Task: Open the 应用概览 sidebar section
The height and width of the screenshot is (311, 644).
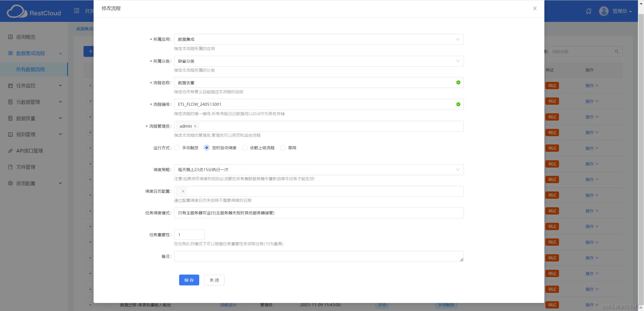Action: (x=25, y=37)
